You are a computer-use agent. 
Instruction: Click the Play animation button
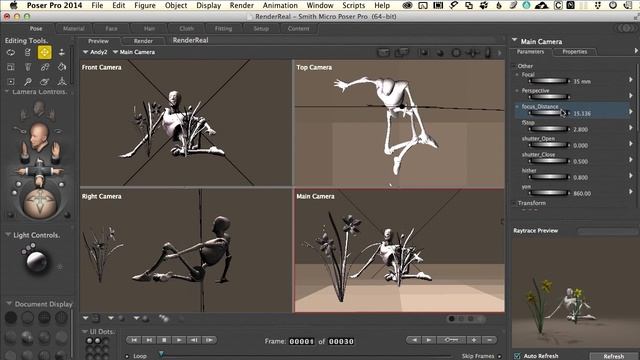click(179, 340)
